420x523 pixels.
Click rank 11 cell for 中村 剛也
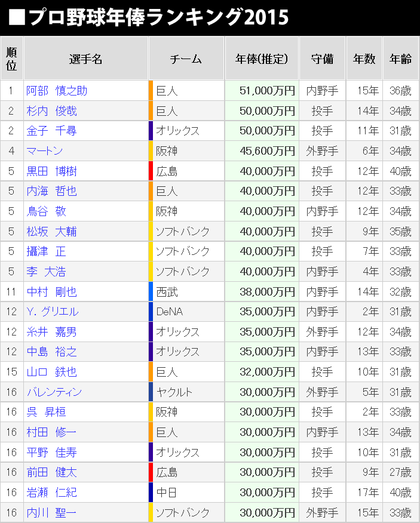pos(12,292)
